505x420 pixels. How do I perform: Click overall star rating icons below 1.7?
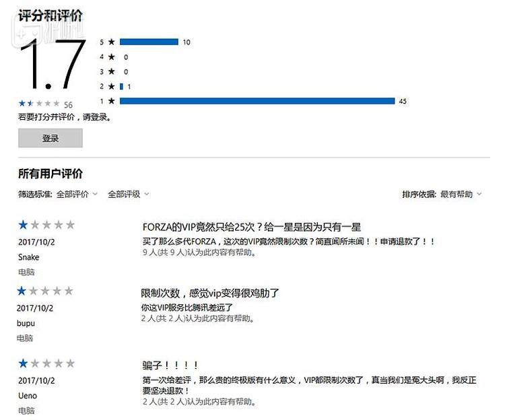tap(39, 104)
